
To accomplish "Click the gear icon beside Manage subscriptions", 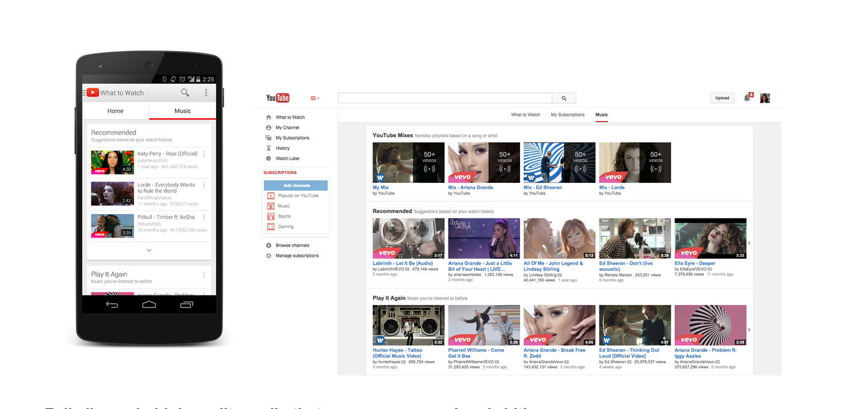I will click(268, 256).
